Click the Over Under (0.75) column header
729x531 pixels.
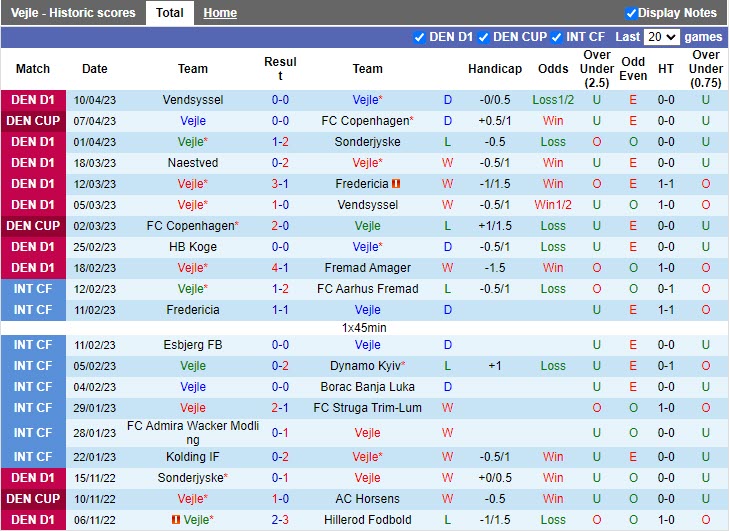(x=705, y=69)
